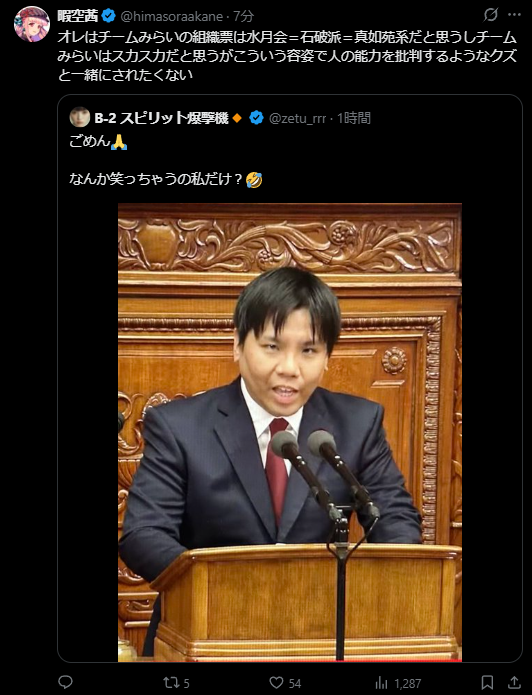Image resolution: width=532 pixels, height=695 pixels.
Task: Click the Grok icon at the top right
Action: click(490, 15)
